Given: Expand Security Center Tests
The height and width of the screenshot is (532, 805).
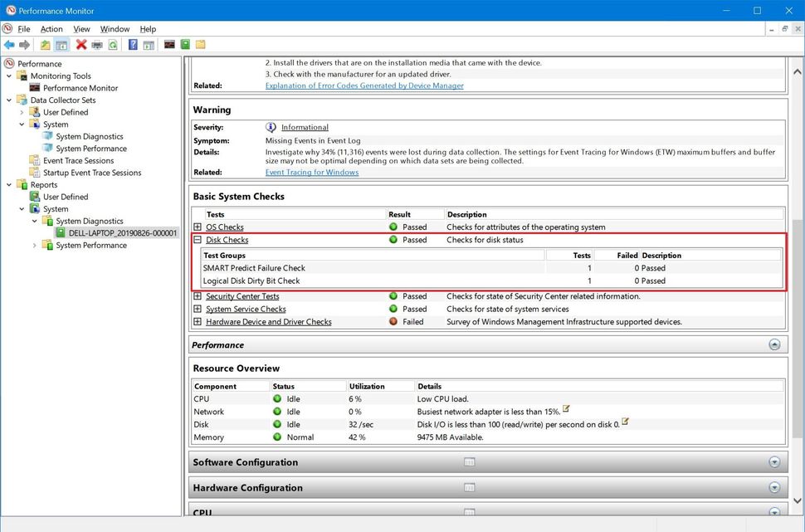Looking at the screenshot, I should click(196, 295).
